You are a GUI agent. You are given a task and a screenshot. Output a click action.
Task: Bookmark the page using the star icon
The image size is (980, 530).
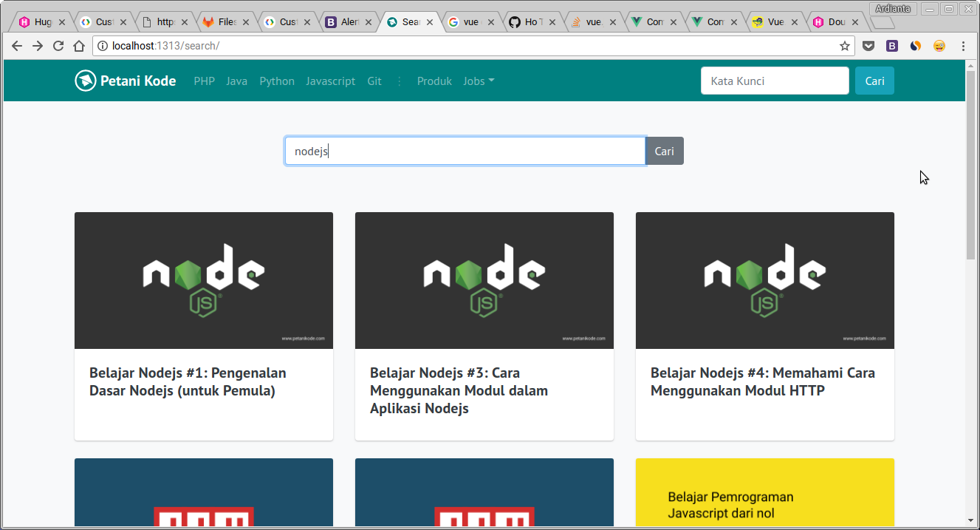click(x=845, y=45)
